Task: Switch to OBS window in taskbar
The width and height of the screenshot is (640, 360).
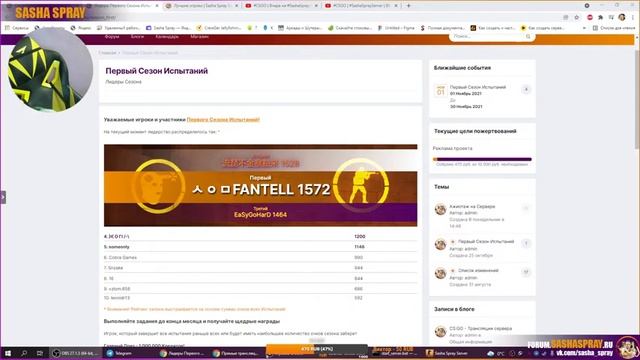Action: (75, 353)
